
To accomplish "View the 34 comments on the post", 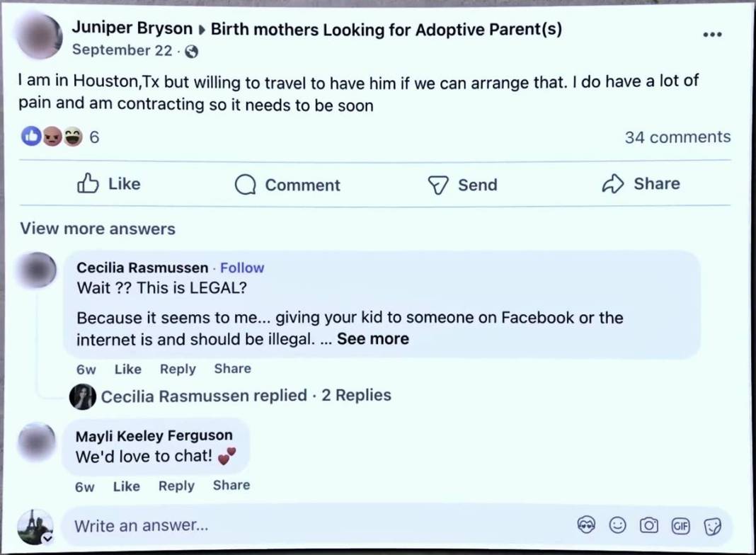I will [677, 137].
